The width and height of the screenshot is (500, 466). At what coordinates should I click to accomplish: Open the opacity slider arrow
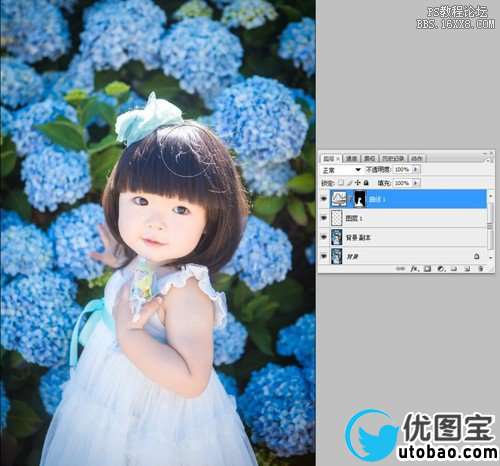pyautogui.click(x=415, y=169)
